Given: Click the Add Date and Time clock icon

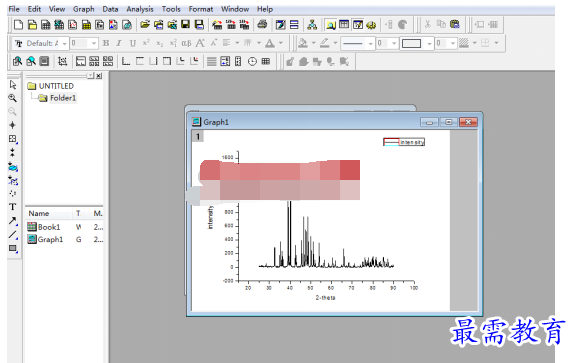Looking at the screenshot, I should click(252, 61).
